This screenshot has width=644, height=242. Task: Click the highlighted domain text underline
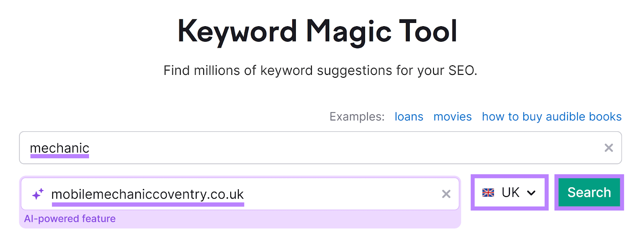148,203
